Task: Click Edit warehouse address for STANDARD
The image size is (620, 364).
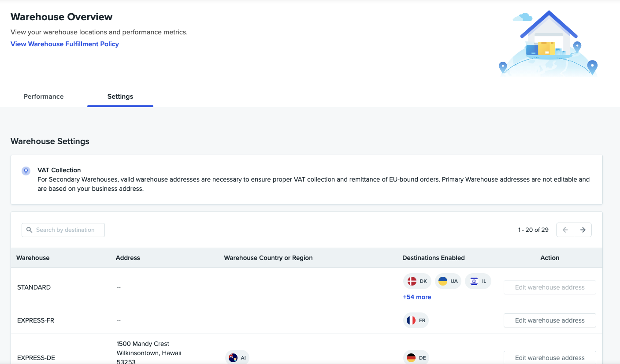Action: [549, 287]
